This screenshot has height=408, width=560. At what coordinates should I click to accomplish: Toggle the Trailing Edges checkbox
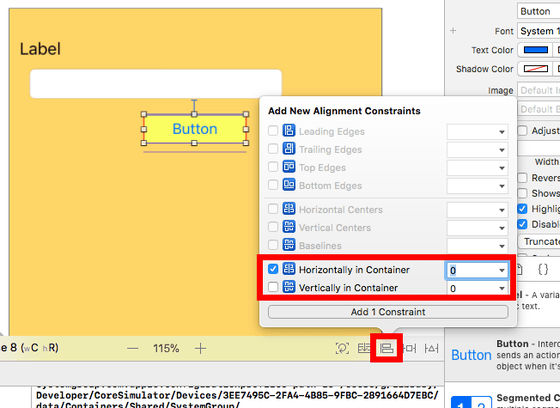tap(273, 149)
